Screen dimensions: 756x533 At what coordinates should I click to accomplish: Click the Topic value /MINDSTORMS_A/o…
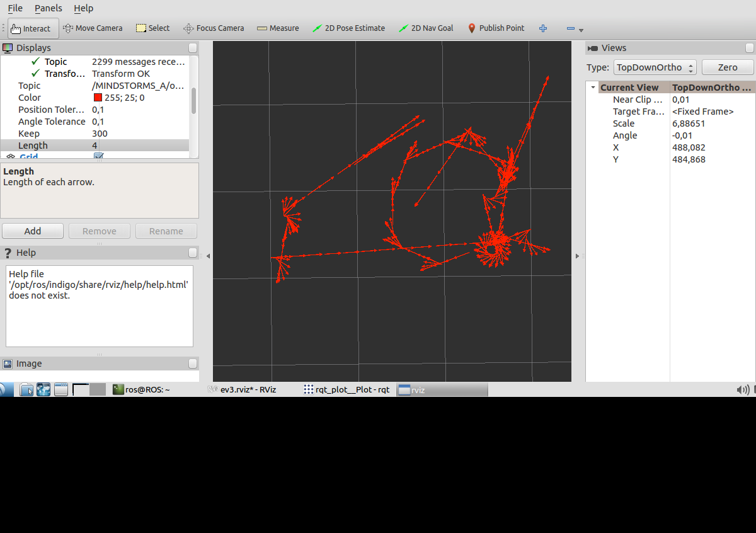click(x=139, y=86)
